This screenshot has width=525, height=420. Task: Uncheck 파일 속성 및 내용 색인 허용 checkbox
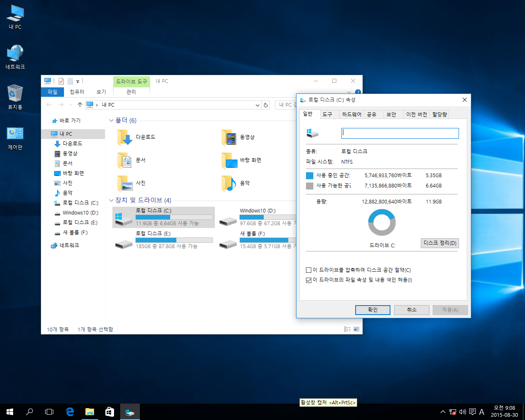point(309,280)
